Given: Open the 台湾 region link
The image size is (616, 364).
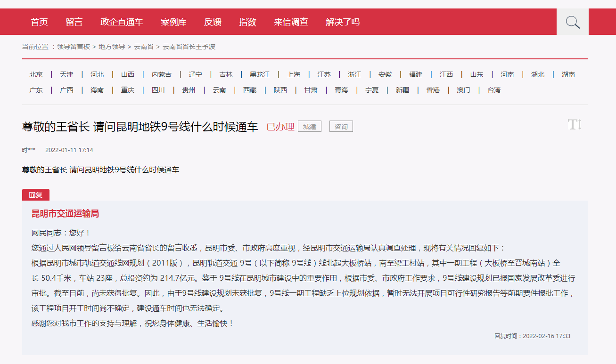Looking at the screenshot, I should coord(494,90).
